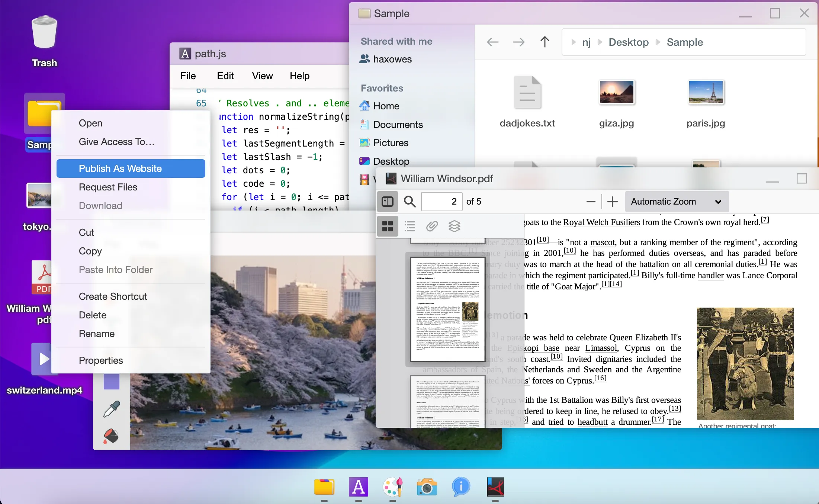Launch the camera app from the taskbar
Image resolution: width=819 pixels, height=504 pixels.
(426, 487)
